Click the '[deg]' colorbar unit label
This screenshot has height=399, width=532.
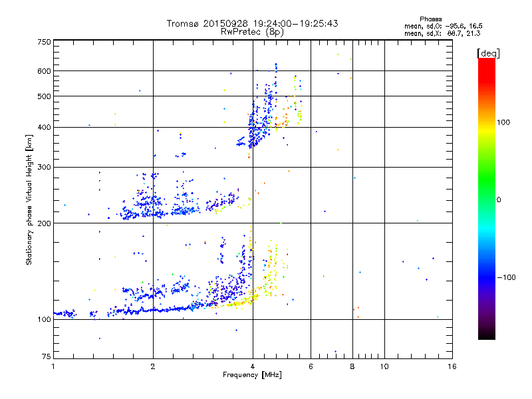[x=488, y=54]
